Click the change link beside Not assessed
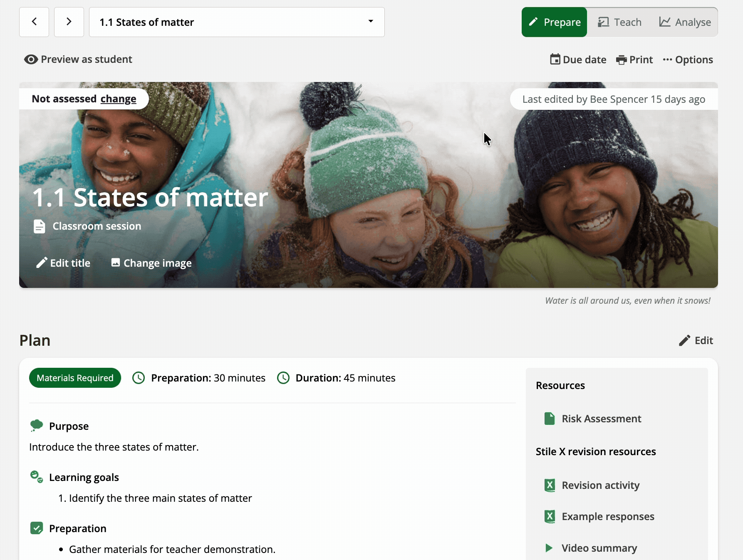 coord(118,99)
